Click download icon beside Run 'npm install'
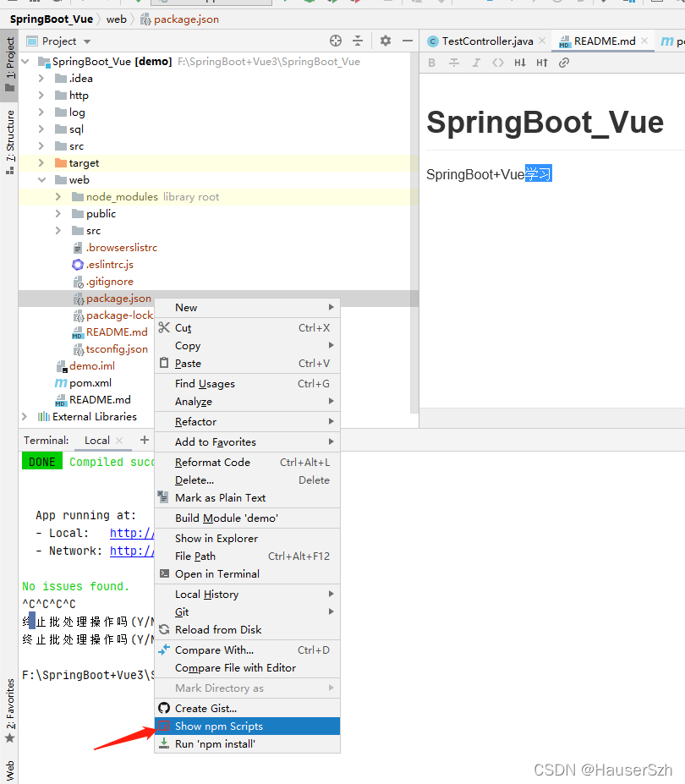This screenshot has height=784, width=685. [x=164, y=744]
